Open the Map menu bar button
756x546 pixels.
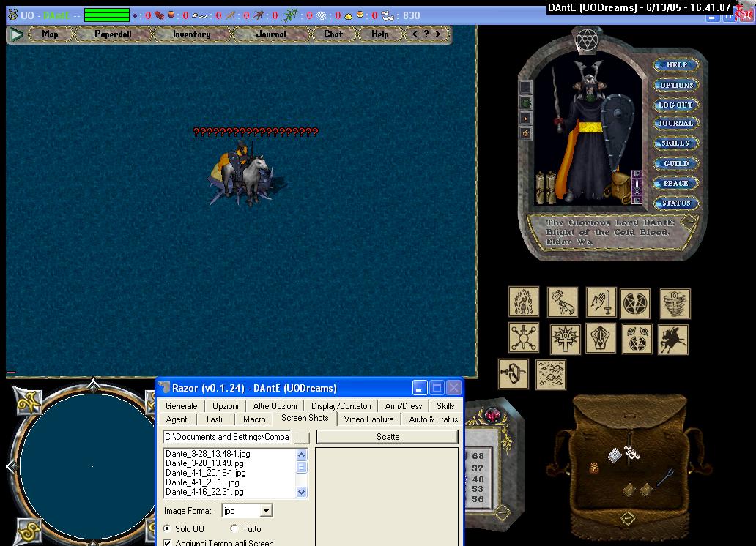pos(50,34)
